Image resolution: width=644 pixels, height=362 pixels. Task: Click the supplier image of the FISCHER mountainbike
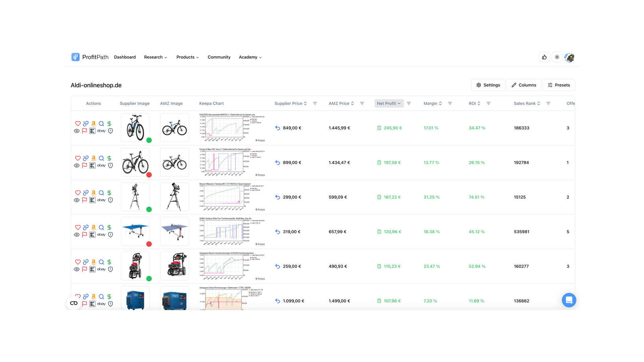click(136, 128)
